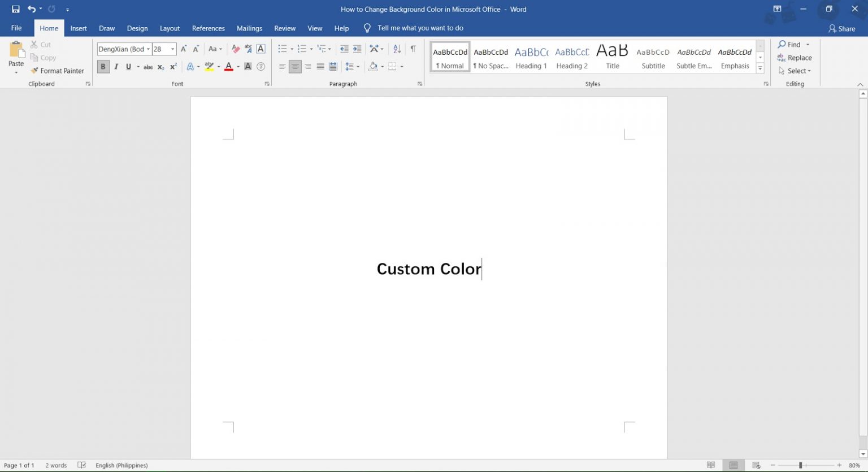Apply the Heading 1 style

point(531,57)
